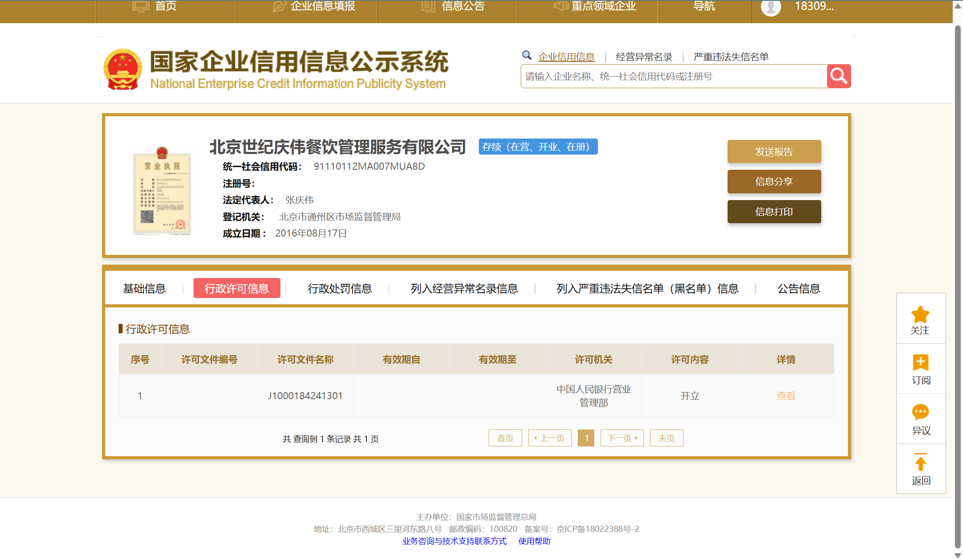Switch to the 公告信息 tab
Image resolution: width=963 pixels, height=560 pixels.
click(x=798, y=288)
